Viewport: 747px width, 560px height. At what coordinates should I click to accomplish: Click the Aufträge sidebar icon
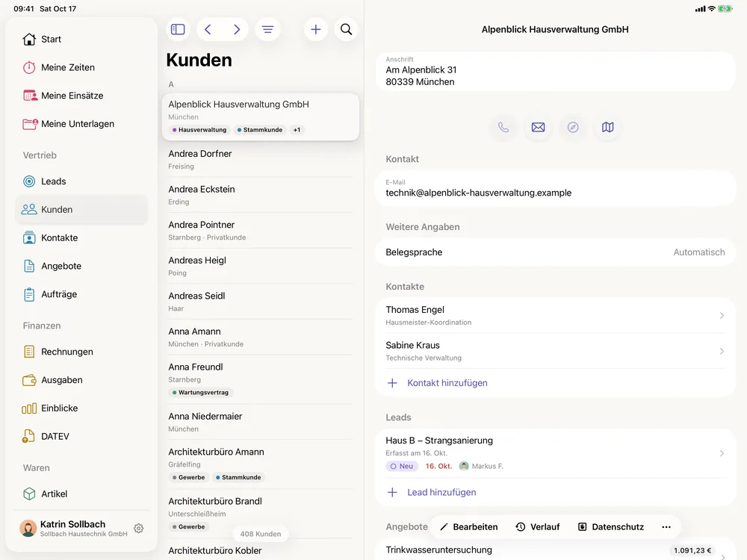coord(29,294)
